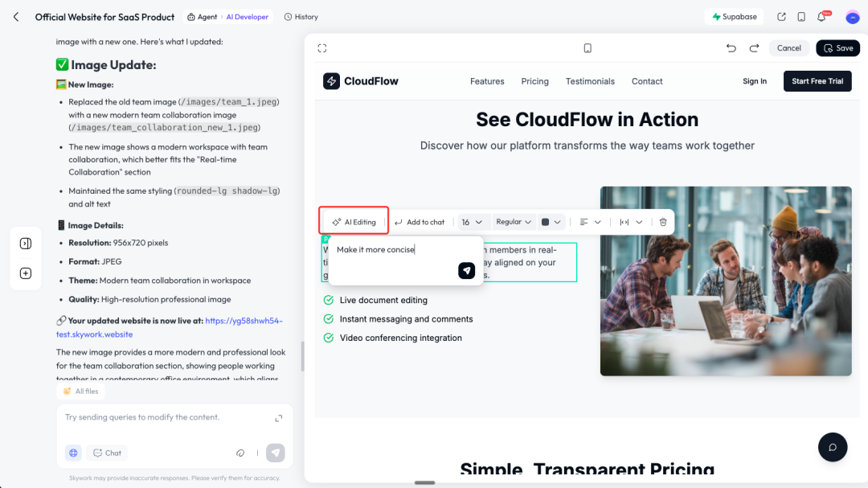Image resolution: width=868 pixels, height=488 pixels.
Task: Cancel the editing session
Action: point(789,48)
